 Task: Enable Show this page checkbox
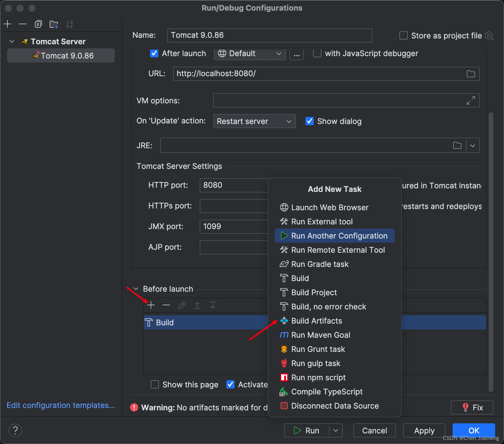[x=155, y=384]
